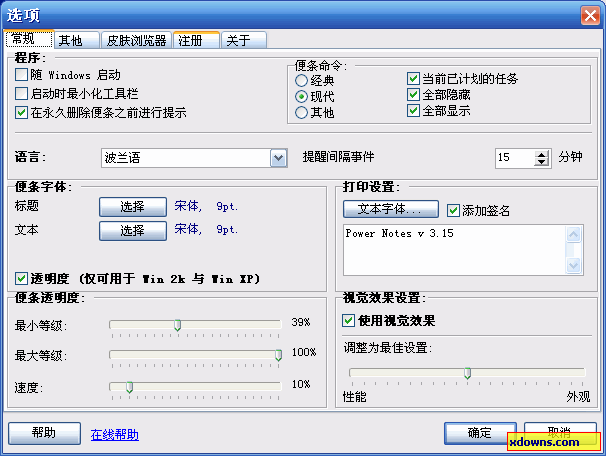The height and width of the screenshot is (456, 606).
Task: Open the 在线帮助 link
Action: 114,435
